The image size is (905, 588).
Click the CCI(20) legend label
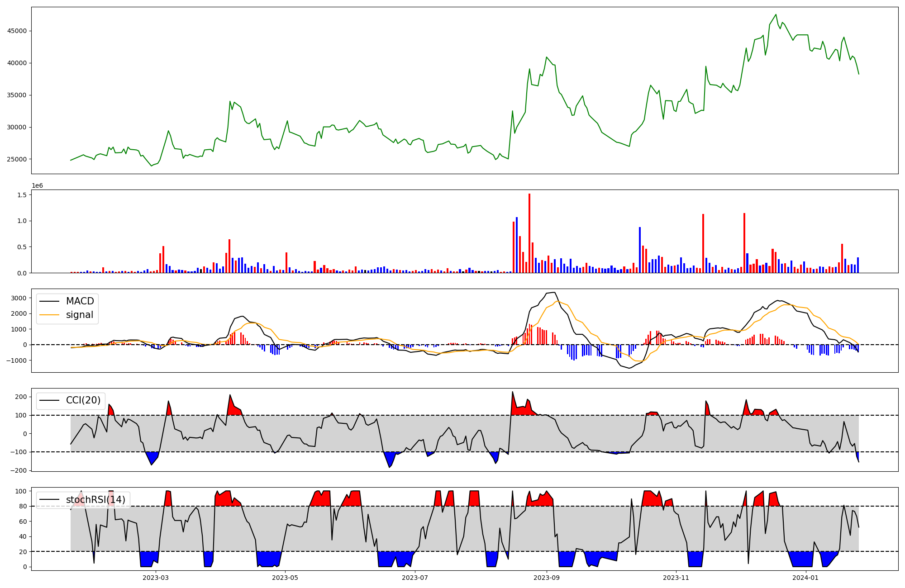tap(83, 400)
